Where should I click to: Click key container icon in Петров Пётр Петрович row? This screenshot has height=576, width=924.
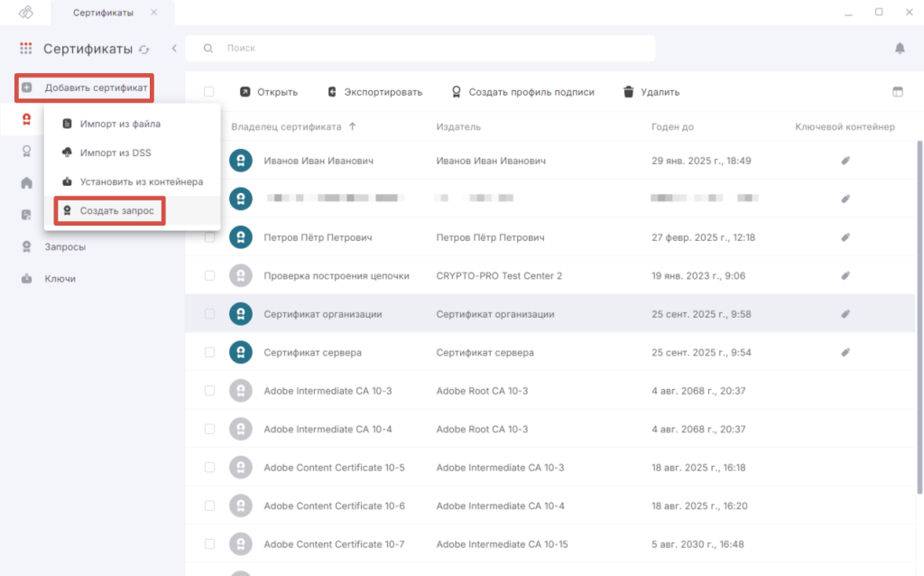(845, 237)
